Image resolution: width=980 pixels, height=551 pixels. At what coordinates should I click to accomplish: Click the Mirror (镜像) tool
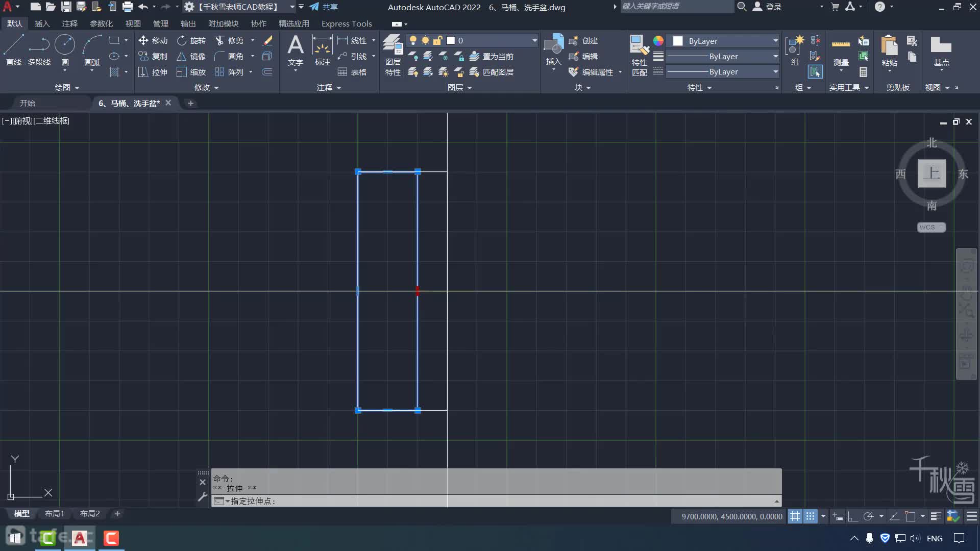[x=191, y=56]
